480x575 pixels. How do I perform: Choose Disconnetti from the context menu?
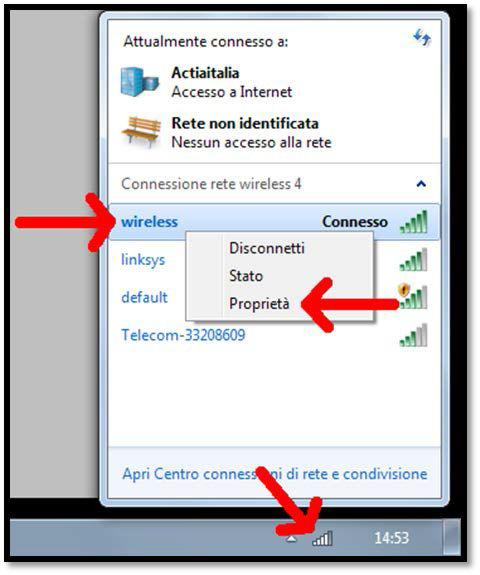coord(267,248)
